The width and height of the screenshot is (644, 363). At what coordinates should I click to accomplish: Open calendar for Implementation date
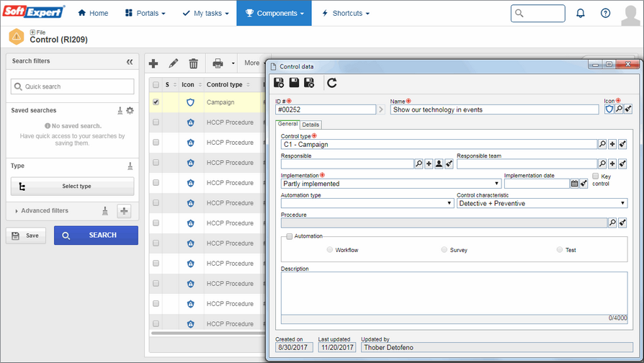click(574, 184)
